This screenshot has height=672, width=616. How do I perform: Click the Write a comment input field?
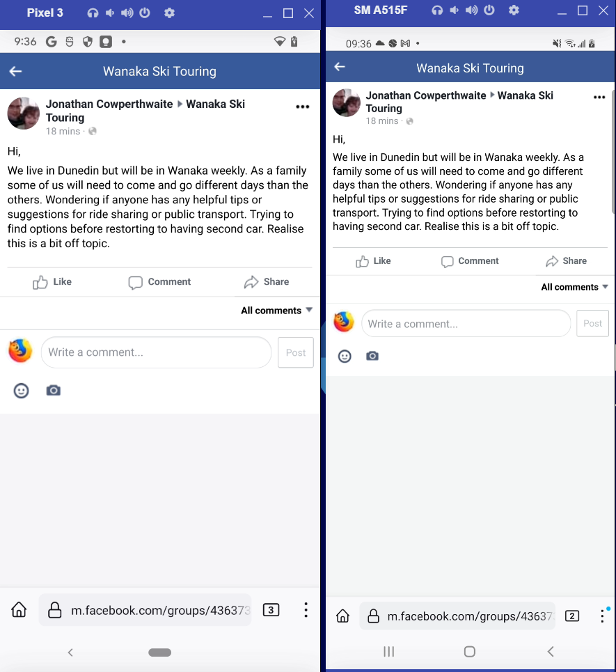(156, 352)
